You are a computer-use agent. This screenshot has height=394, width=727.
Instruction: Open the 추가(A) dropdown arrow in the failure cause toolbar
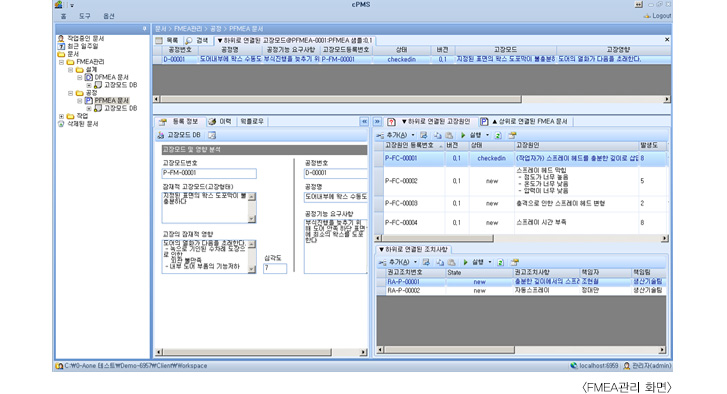(x=413, y=135)
